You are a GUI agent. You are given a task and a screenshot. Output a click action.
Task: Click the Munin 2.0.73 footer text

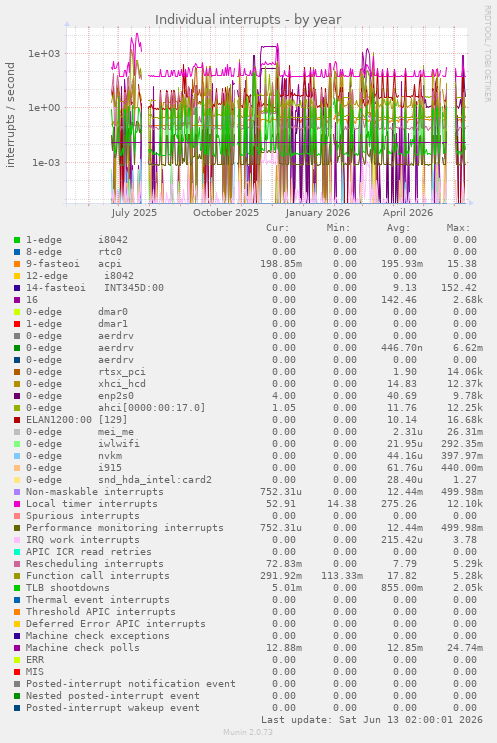tap(248, 732)
